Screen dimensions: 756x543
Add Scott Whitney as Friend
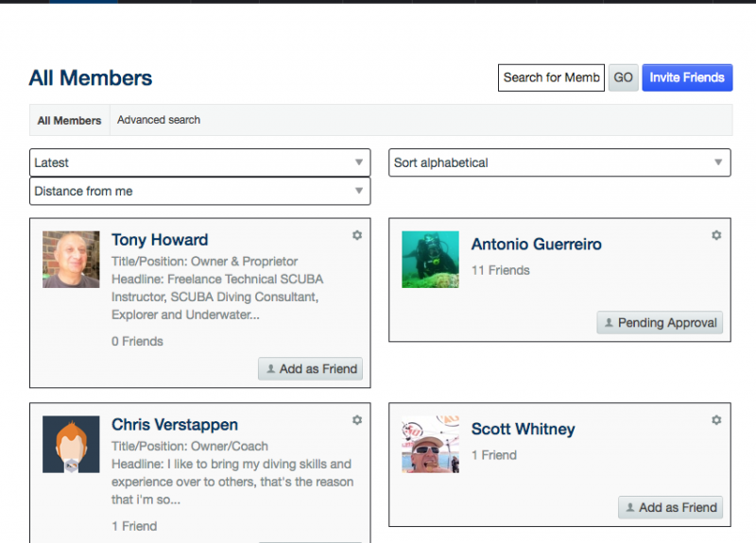[671, 507]
